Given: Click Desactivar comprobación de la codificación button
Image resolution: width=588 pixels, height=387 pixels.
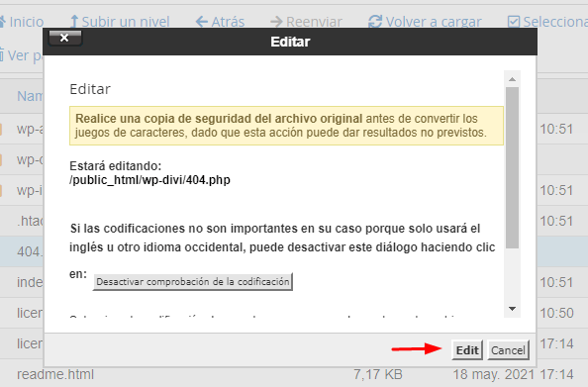Looking at the screenshot, I should 193,282.
